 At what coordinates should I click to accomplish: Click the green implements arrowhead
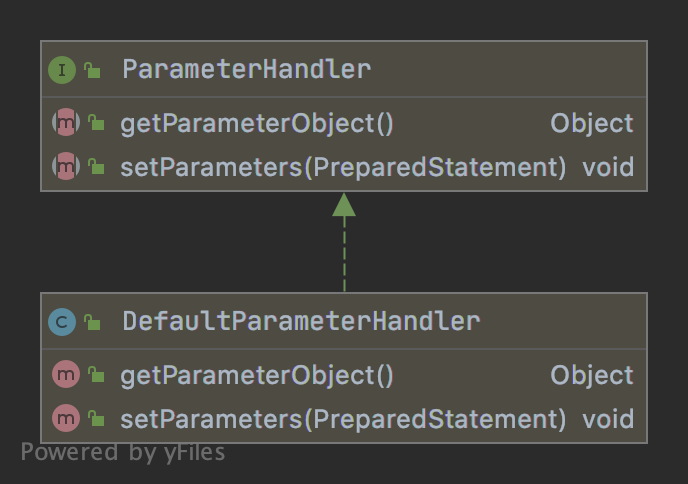[344, 205]
